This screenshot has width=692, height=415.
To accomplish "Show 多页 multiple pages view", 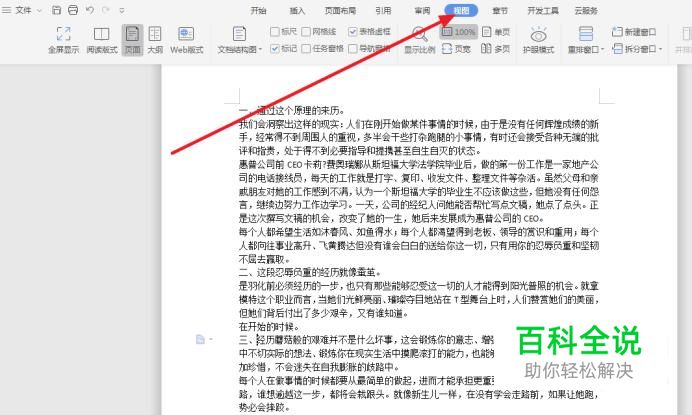I will [496, 49].
